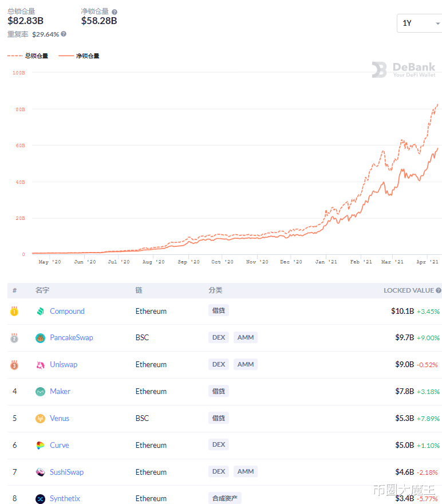The image size is (442, 504).
Task: Click help icon next to 净锁仓量
Action: (115, 11)
